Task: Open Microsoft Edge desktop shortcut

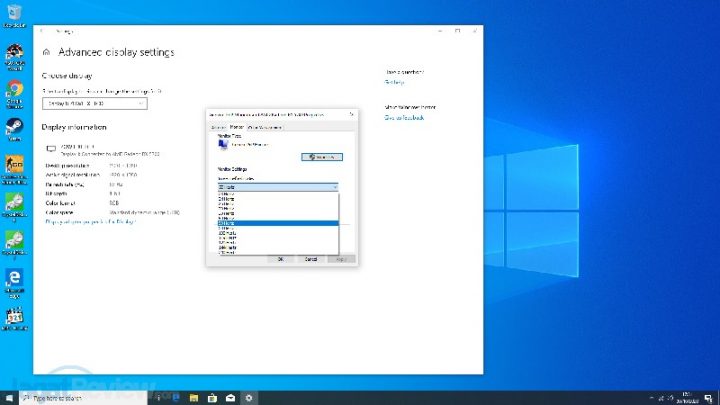Action: tap(15, 278)
